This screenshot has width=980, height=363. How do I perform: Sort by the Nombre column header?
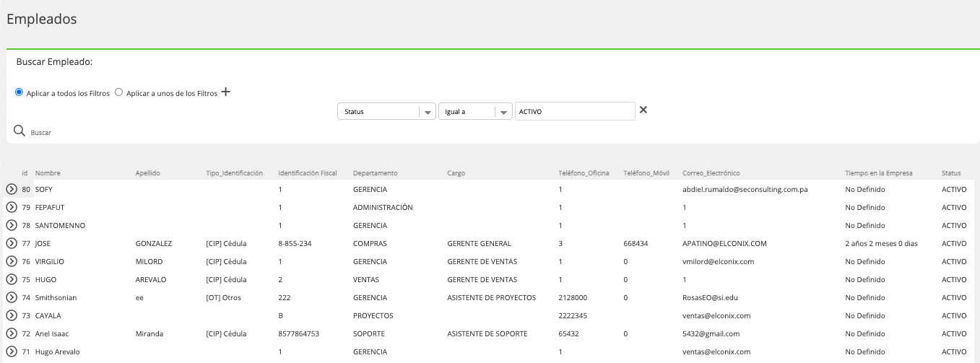click(x=48, y=173)
